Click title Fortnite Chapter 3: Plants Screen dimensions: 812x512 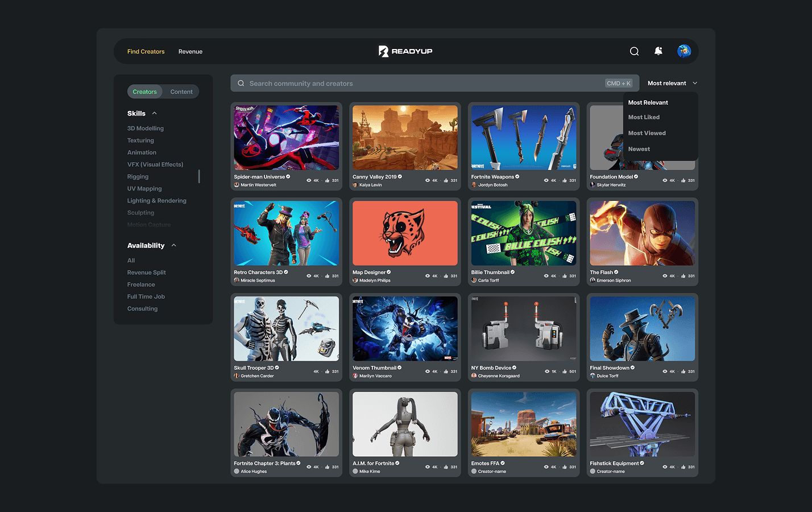pyautogui.click(x=264, y=463)
